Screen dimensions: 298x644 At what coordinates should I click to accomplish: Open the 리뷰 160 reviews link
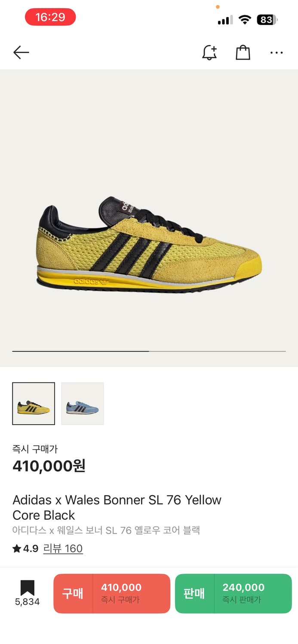pyautogui.click(x=63, y=549)
